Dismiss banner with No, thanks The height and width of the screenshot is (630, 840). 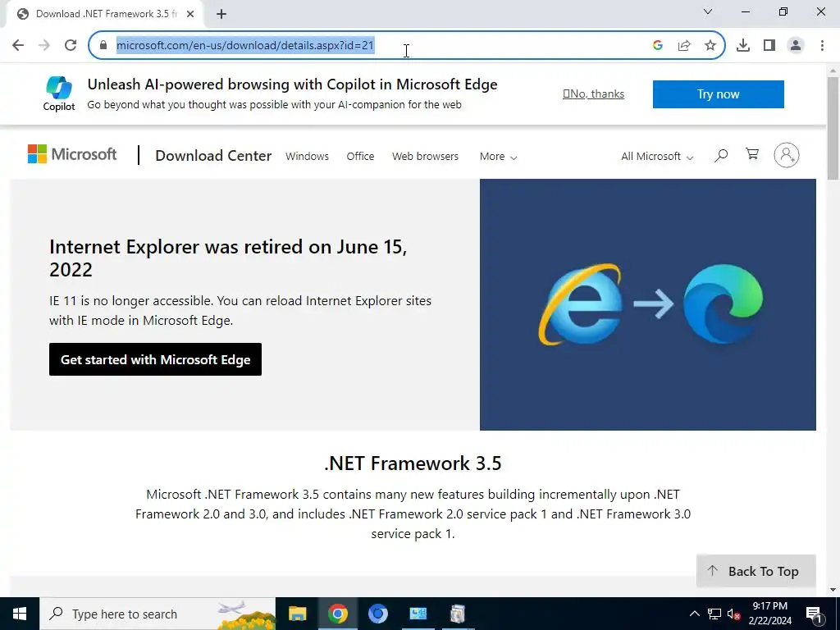click(594, 94)
